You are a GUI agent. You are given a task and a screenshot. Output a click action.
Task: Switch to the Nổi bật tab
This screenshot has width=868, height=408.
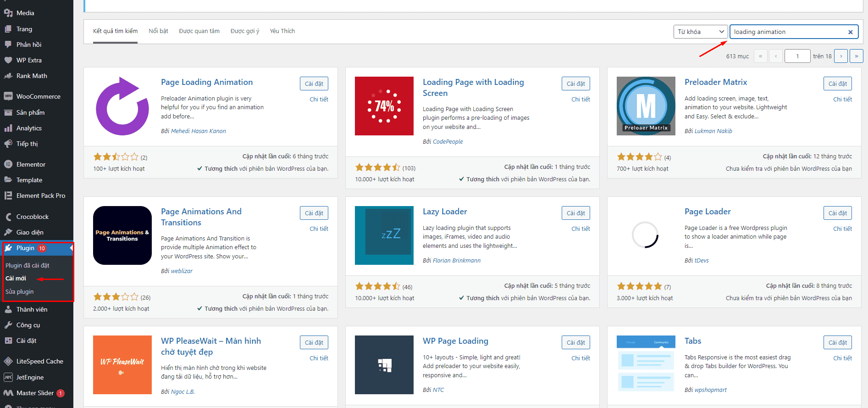(158, 31)
